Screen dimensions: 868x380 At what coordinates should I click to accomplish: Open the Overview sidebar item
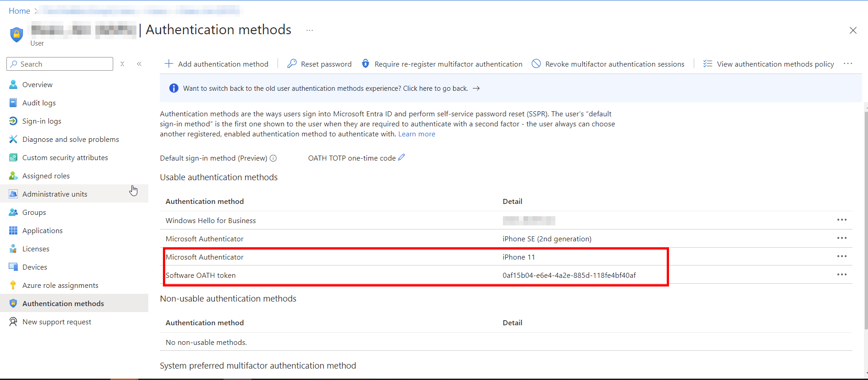point(37,84)
